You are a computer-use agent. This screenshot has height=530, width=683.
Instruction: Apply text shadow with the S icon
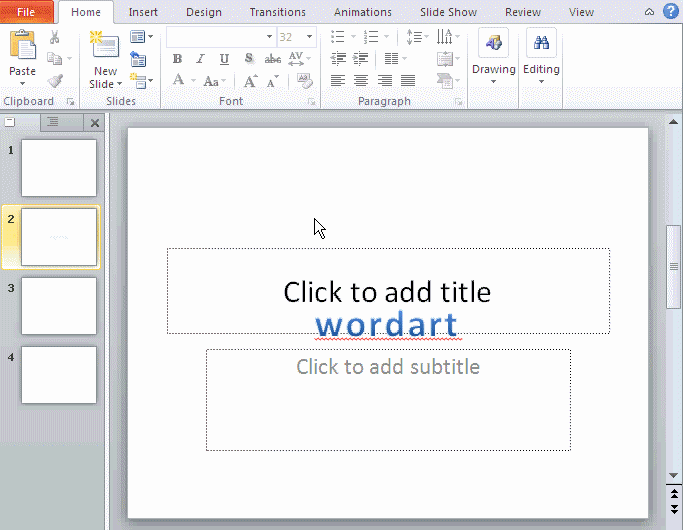pos(249,58)
